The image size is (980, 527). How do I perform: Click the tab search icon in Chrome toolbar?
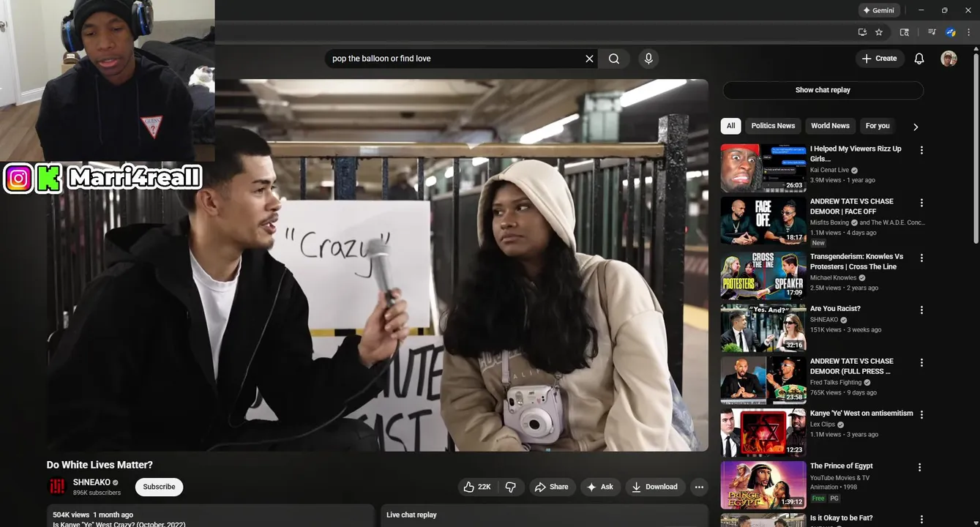pos(905,32)
